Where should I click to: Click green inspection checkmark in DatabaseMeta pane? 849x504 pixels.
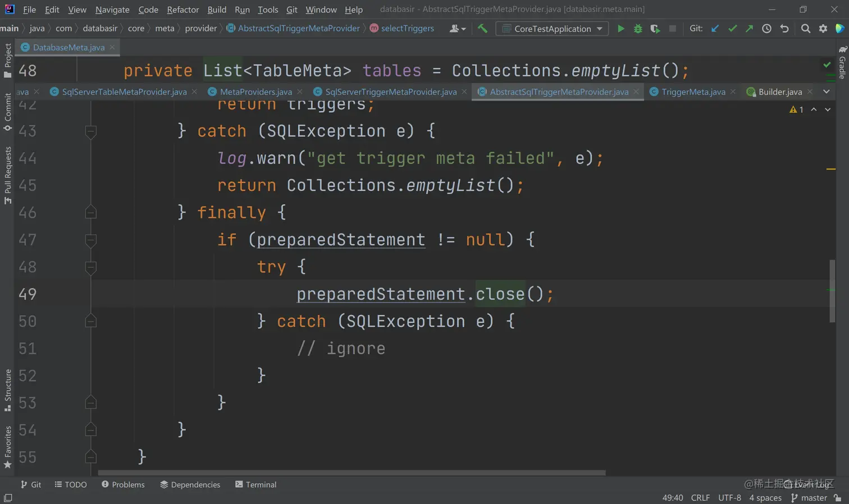(827, 65)
